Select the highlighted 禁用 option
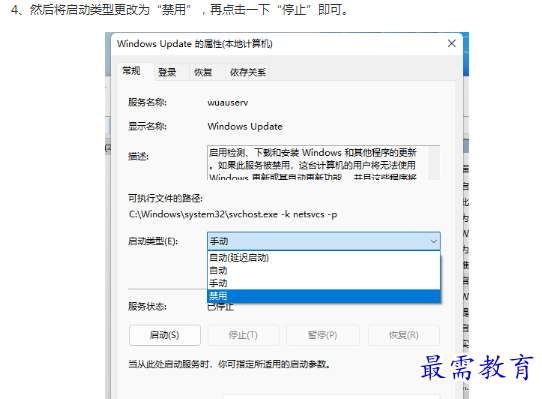 tap(324, 296)
